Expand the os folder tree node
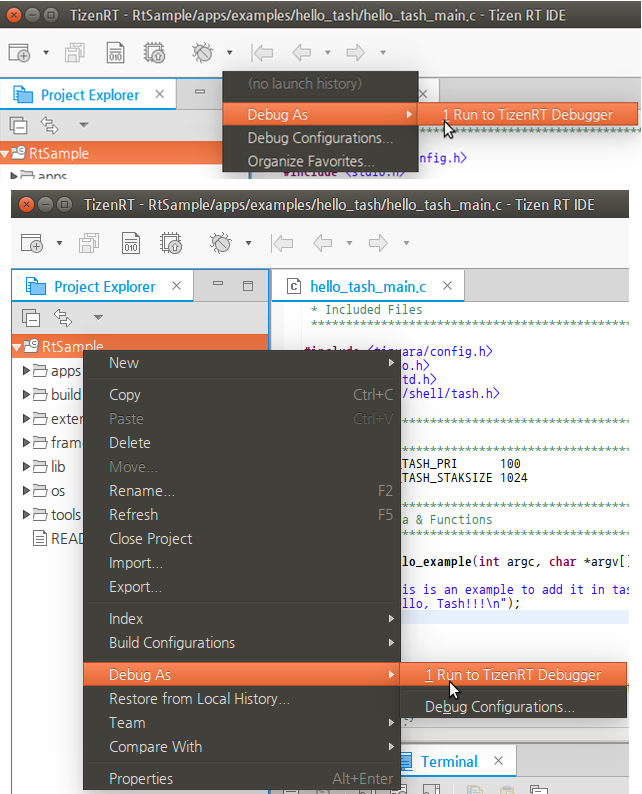Image resolution: width=642 pixels, height=794 pixels. click(27, 490)
